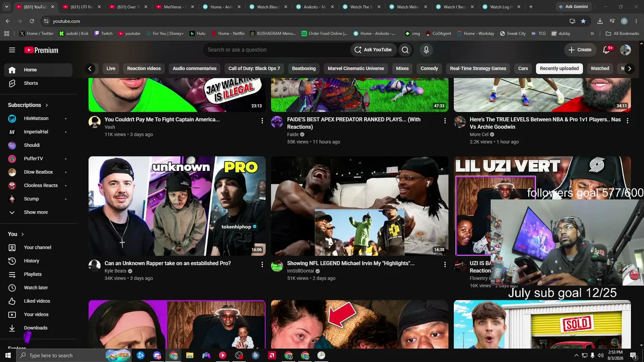
Task: Open the YouTube guide hamburger menu
Action: coord(12,50)
